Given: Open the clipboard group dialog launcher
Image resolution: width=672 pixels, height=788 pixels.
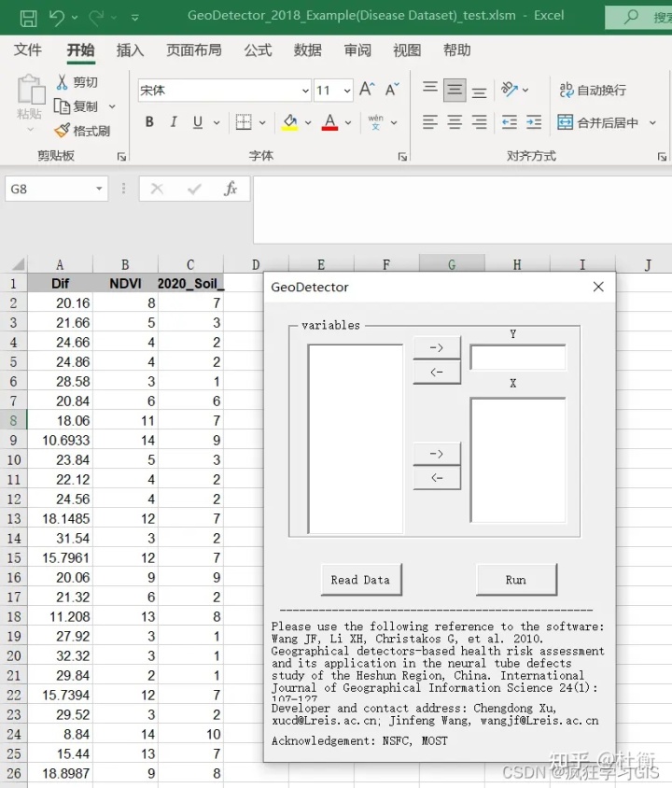Looking at the screenshot, I should 121,157.
